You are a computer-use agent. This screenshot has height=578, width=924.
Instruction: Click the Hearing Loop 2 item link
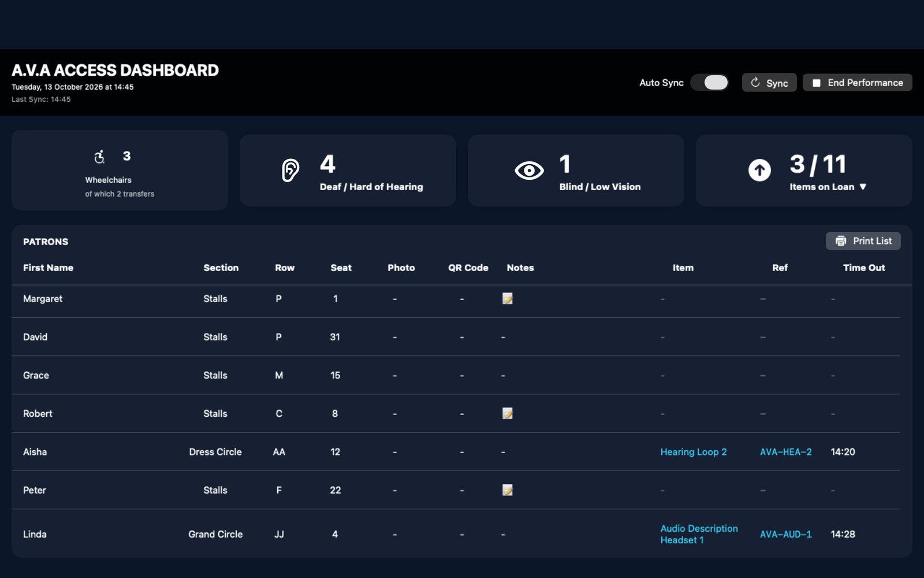[x=694, y=452]
